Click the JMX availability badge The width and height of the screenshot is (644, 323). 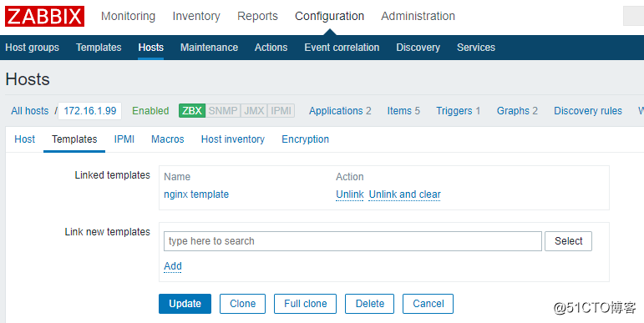(x=254, y=111)
